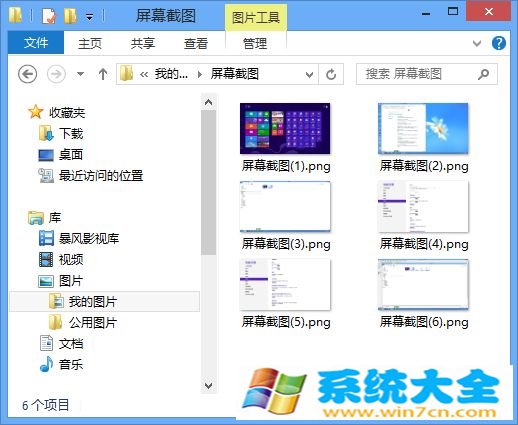
Task: Click the file name 屏幕截图(4).png
Action: (424, 244)
